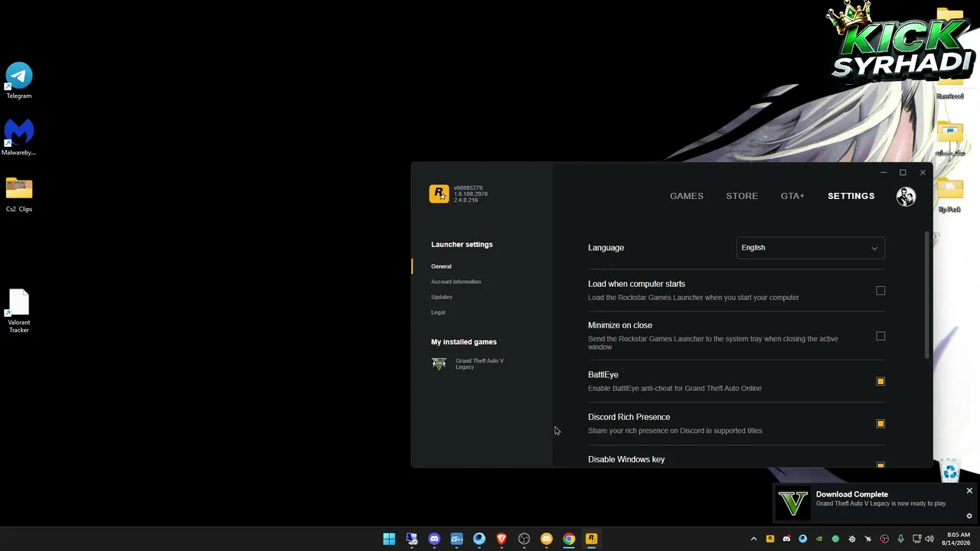Click the GTA V logo in the notification

[x=792, y=503]
